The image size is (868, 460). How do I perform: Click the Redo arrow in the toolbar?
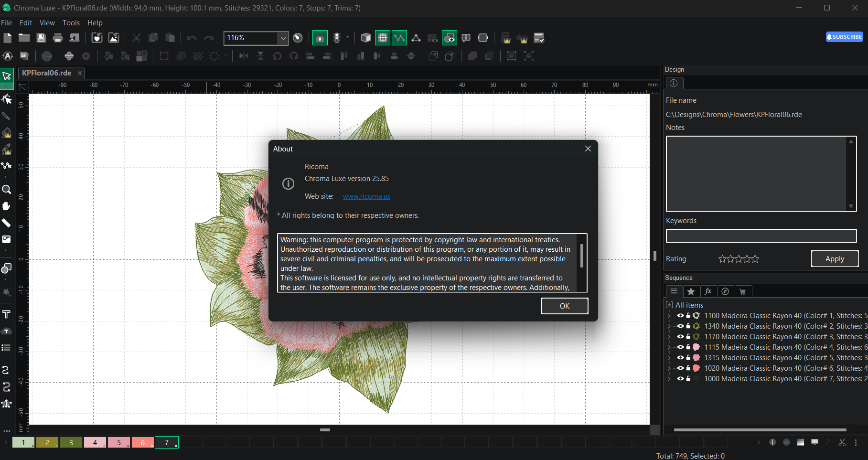point(208,38)
